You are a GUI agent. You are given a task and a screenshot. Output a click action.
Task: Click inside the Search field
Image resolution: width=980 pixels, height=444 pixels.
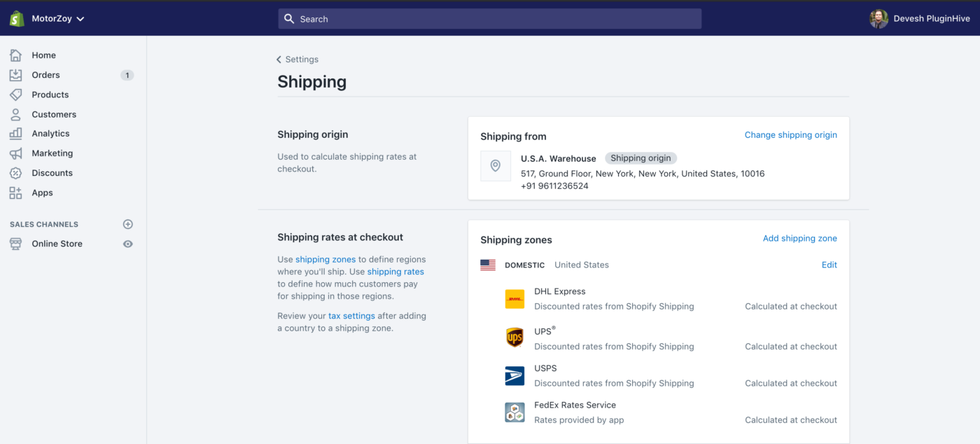[x=490, y=18]
